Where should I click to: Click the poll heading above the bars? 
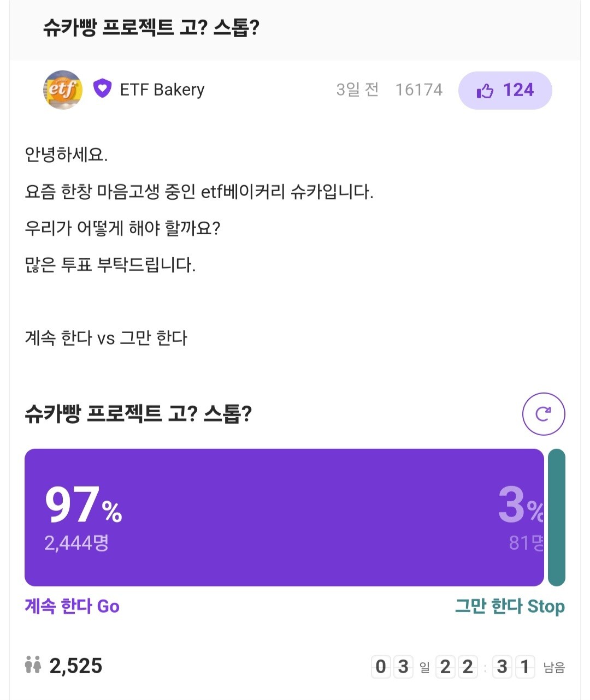click(x=138, y=413)
